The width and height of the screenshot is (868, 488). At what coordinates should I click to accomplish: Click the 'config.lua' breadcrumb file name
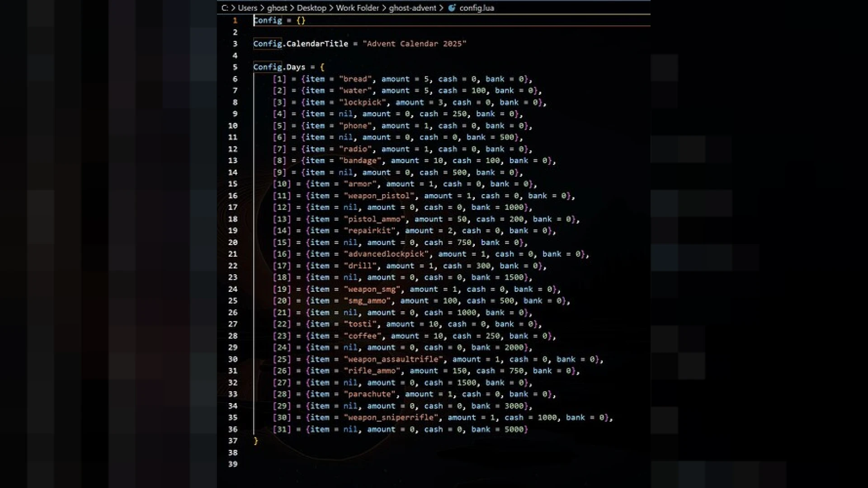point(476,8)
